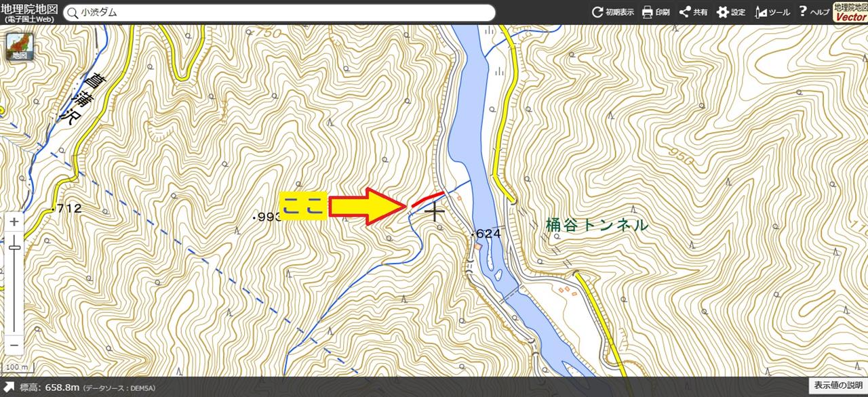Open 表示値の説明 explanation button
The image size is (868, 397).
click(x=838, y=385)
